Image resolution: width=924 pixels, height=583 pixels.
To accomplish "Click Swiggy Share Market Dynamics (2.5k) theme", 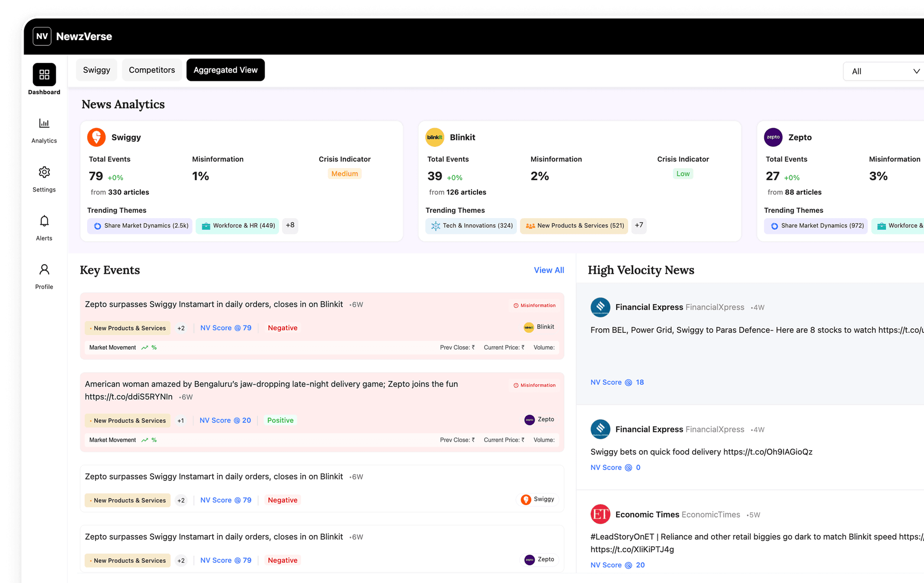I will coord(140,226).
